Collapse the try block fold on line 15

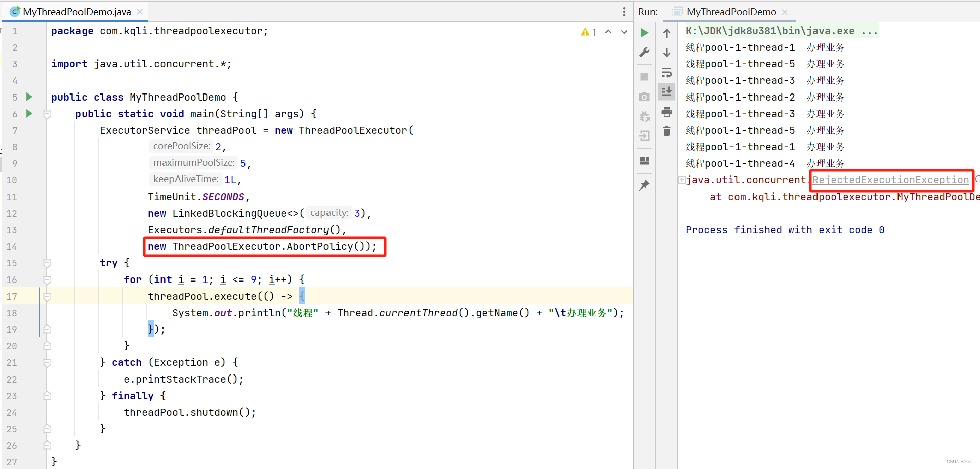(x=47, y=263)
